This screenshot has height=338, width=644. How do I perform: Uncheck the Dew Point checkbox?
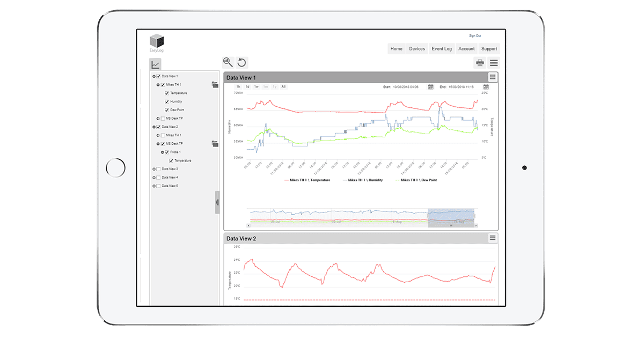pyautogui.click(x=167, y=110)
